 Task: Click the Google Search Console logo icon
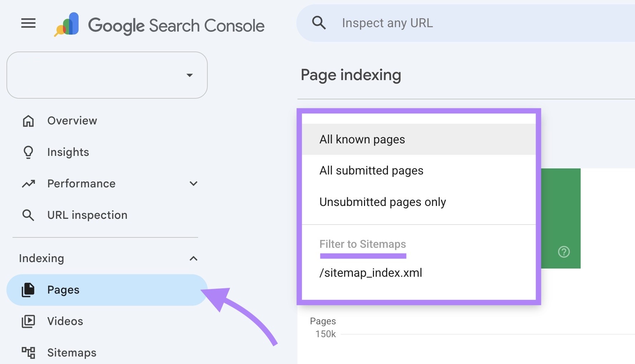tap(67, 24)
